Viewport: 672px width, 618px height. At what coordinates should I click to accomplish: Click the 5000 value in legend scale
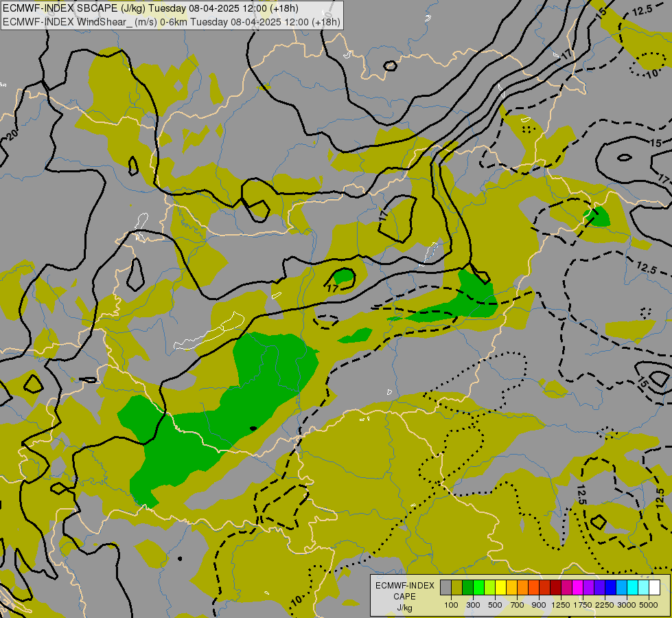point(649,605)
